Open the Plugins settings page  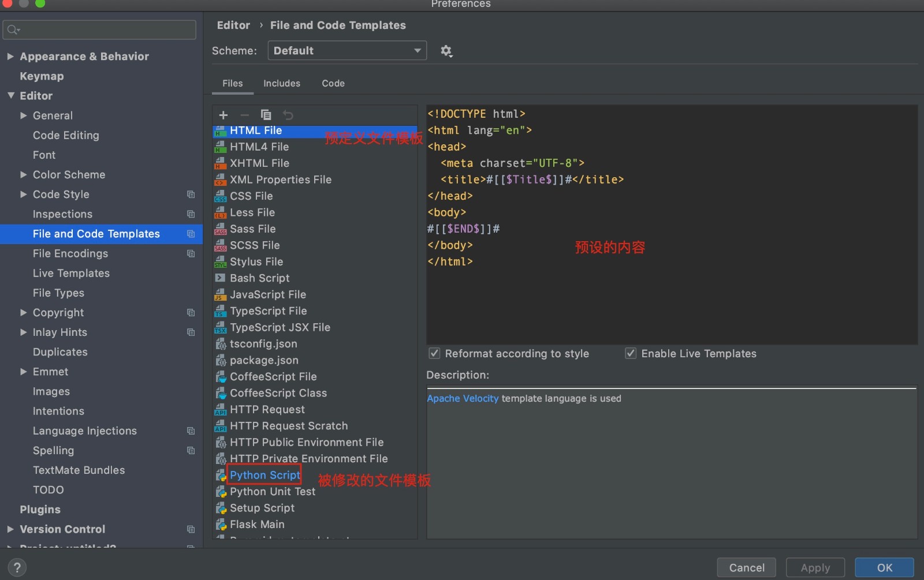[x=40, y=510]
